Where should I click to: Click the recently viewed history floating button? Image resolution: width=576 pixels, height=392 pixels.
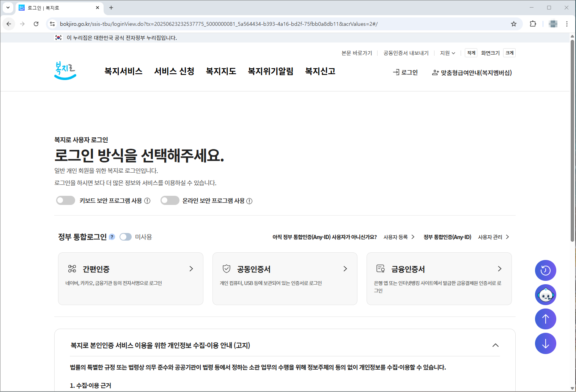546,271
